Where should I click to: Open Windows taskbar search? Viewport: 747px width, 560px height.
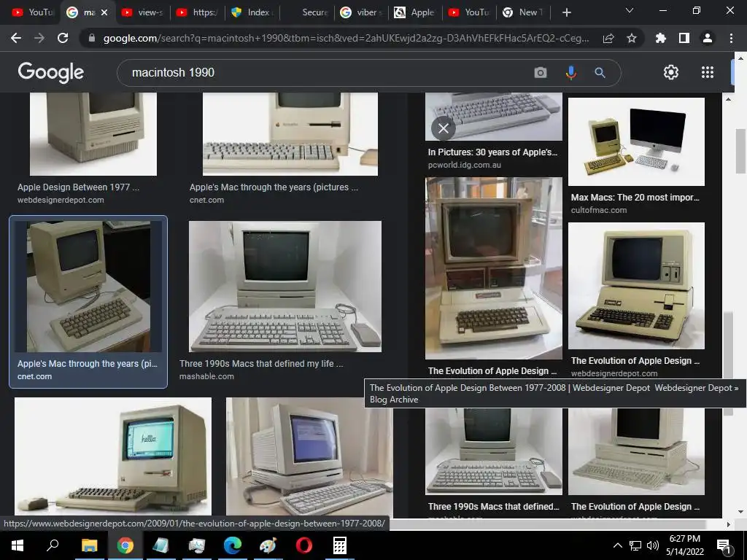tap(53, 545)
